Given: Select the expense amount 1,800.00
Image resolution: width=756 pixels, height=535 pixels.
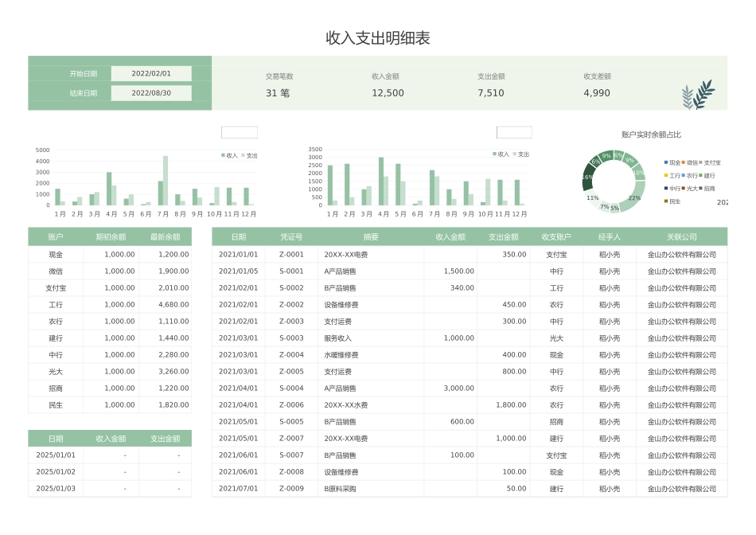Looking at the screenshot, I should coord(504,405).
